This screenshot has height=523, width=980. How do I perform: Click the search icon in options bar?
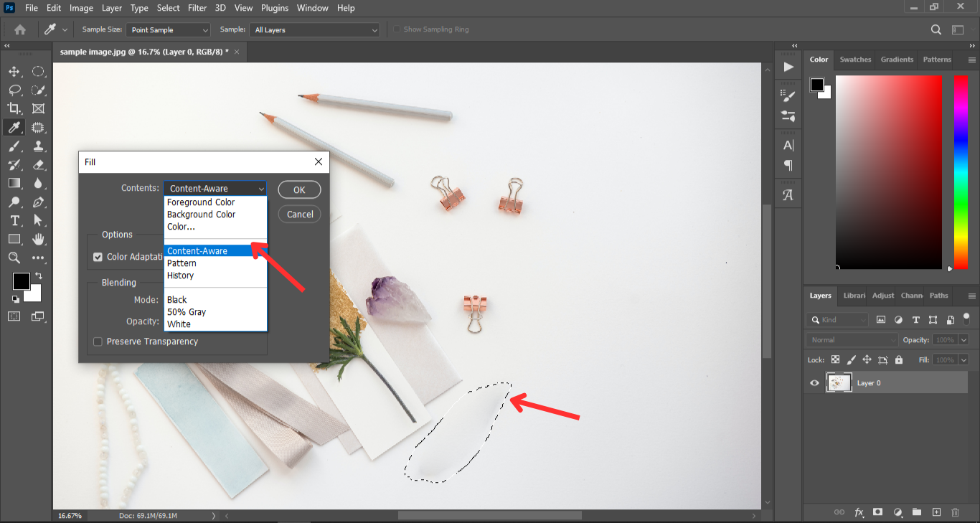pos(936,29)
